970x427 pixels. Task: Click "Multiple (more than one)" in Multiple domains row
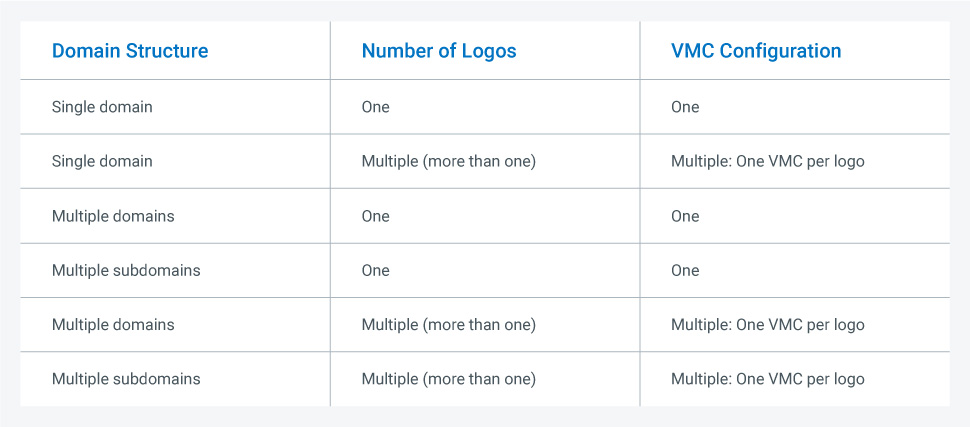pyautogui.click(x=449, y=325)
